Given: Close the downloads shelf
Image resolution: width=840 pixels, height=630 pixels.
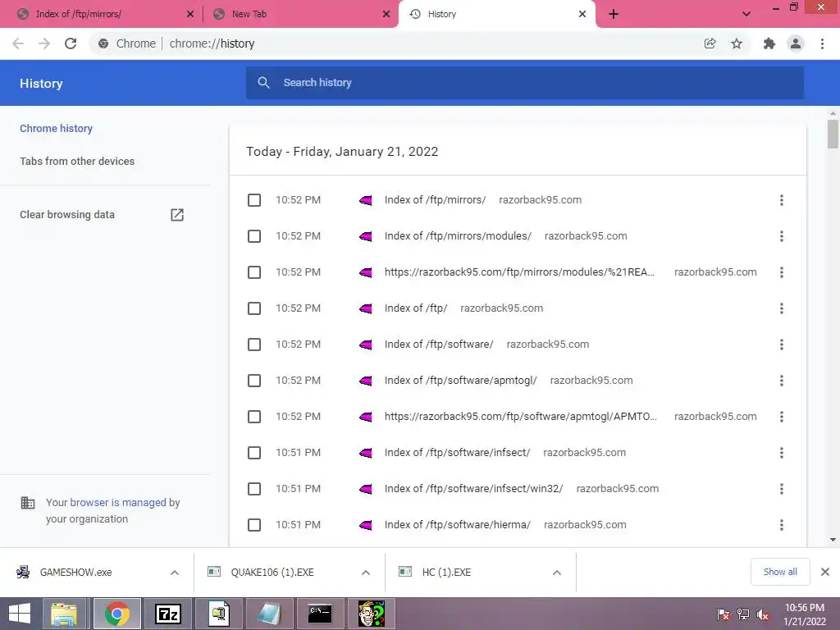Looking at the screenshot, I should tap(825, 572).
